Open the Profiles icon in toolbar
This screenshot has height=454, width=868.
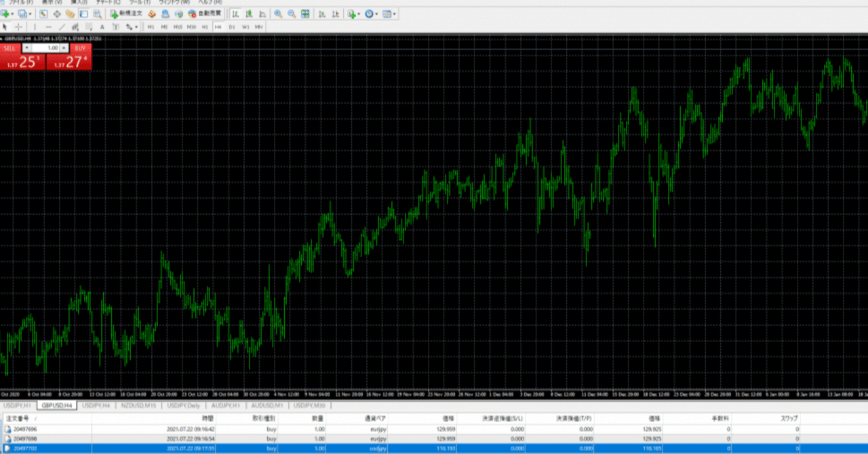click(23, 14)
